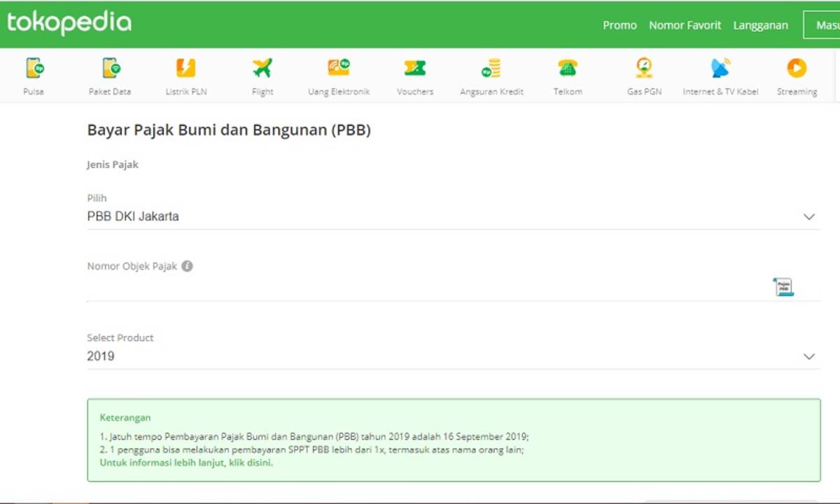Click the tax document icon in number field
This screenshot has height=504, width=840.
pos(783,287)
